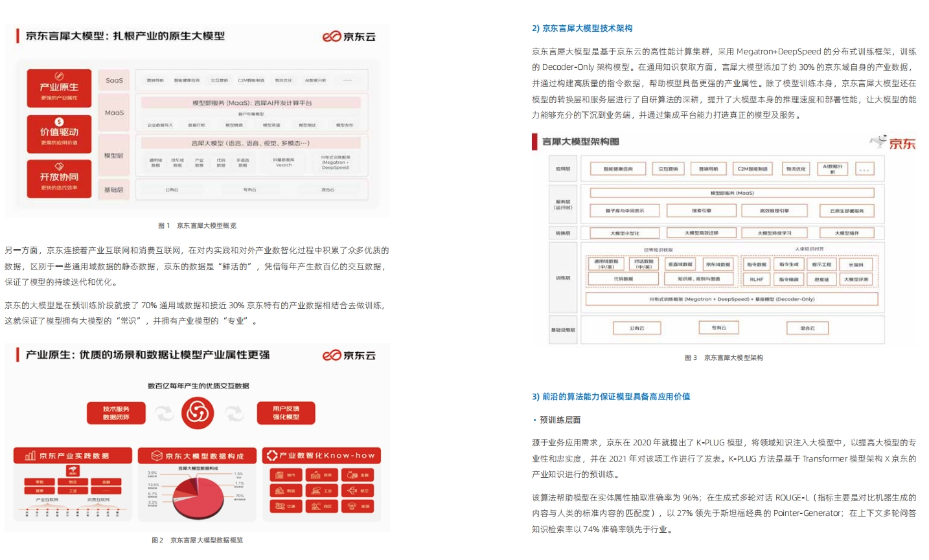
Task: Click the icon above 开放协同 card
Action: coord(59,166)
